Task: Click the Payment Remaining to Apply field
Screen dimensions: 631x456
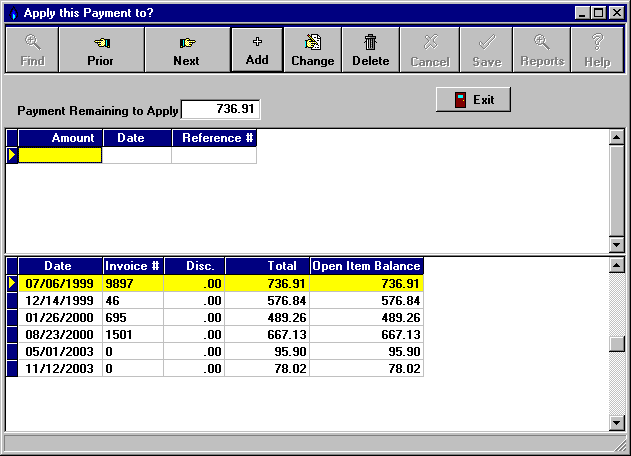Action: (220, 109)
